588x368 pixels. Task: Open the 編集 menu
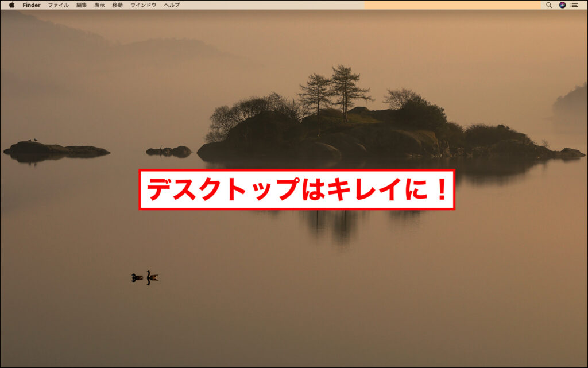(x=82, y=5)
